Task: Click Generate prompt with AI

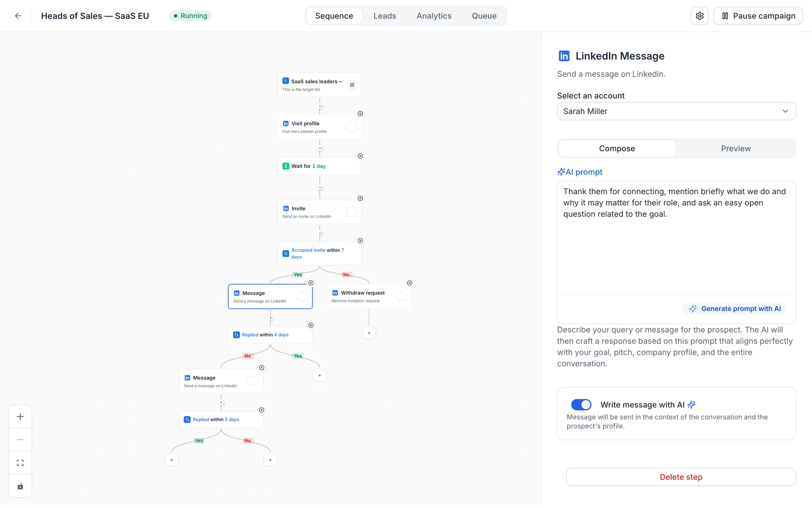Action: click(x=735, y=309)
